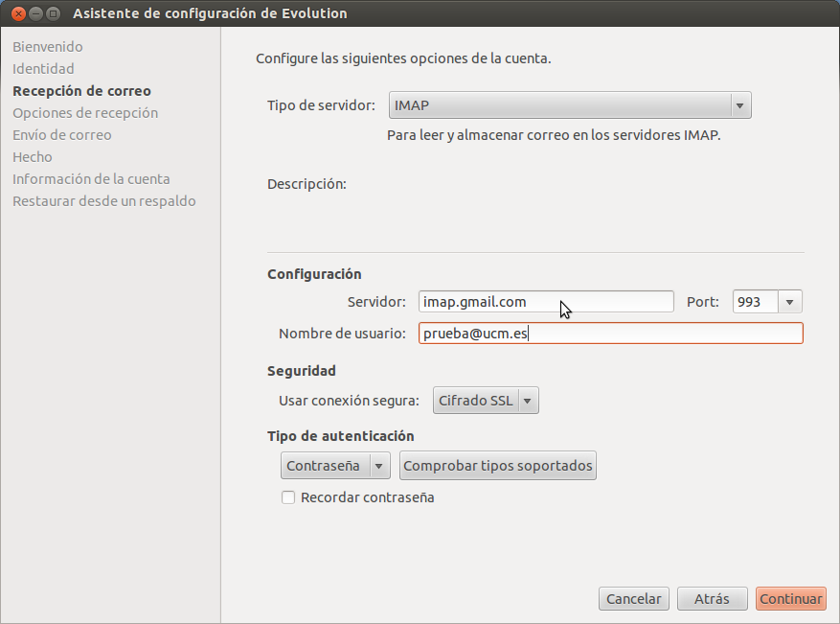840x624 pixels.
Task: Maximize the Evolution assistant window
Action: [x=53, y=13]
